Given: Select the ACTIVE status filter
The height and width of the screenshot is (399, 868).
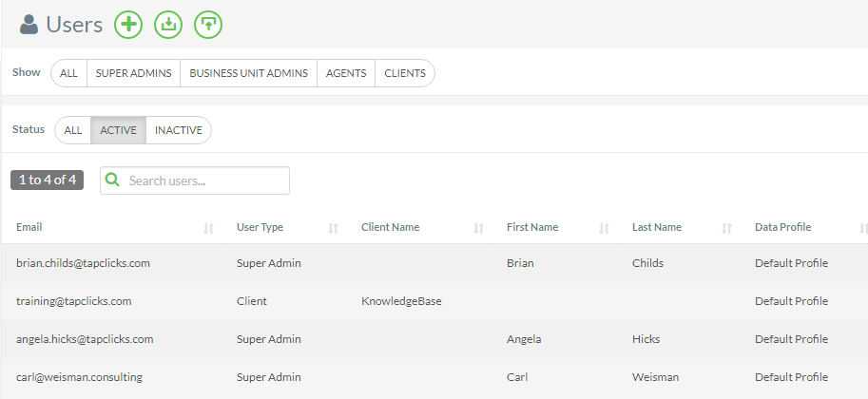Looking at the screenshot, I should (x=119, y=130).
